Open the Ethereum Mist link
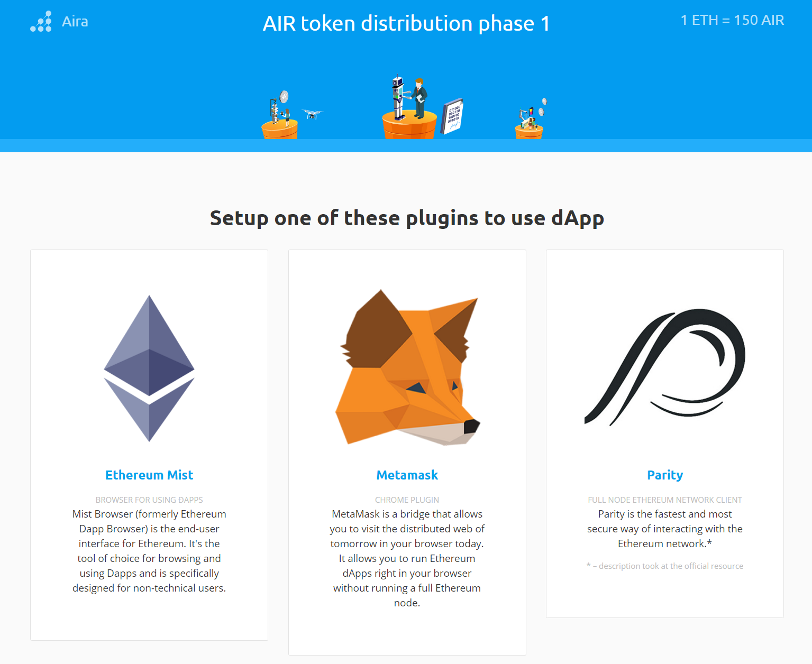This screenshot has height=664, width=812. 149,475
